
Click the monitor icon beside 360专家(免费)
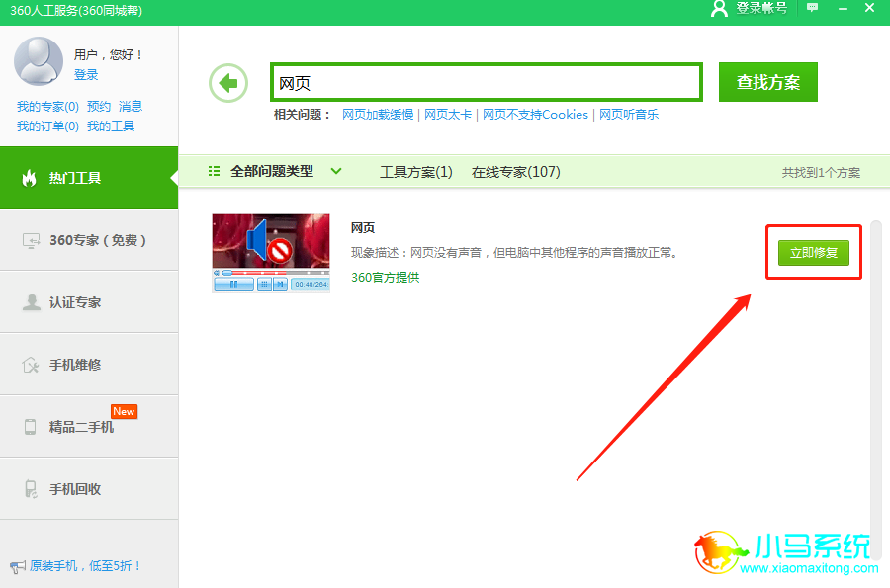31,241
